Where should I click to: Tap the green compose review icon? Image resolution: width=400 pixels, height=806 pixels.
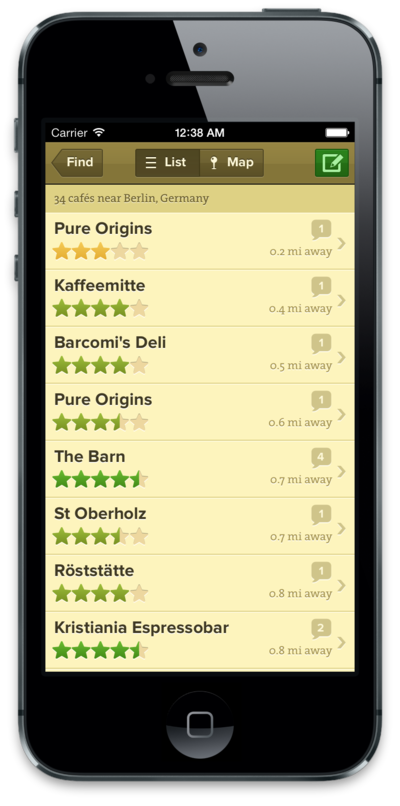pos(332,163)
